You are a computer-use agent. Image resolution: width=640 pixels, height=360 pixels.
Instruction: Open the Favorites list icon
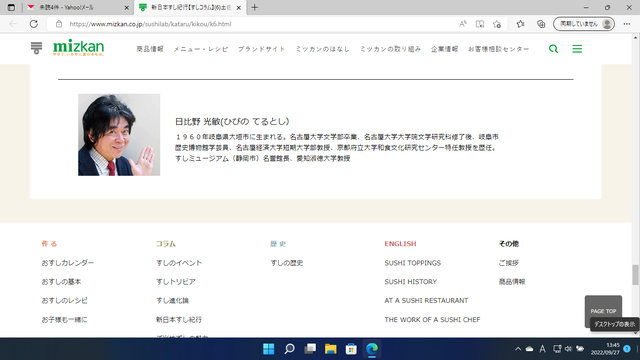(520, 24)
